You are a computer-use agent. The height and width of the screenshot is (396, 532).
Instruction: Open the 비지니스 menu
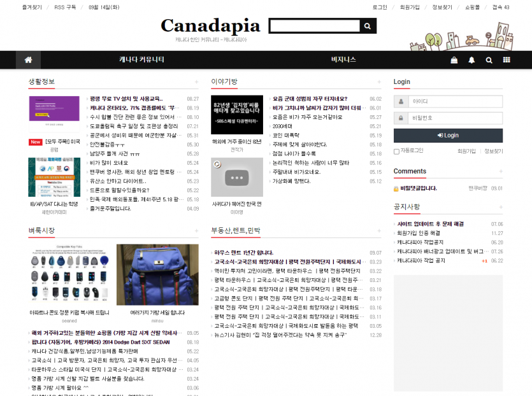pyautogui.click(x=343, y=60)
